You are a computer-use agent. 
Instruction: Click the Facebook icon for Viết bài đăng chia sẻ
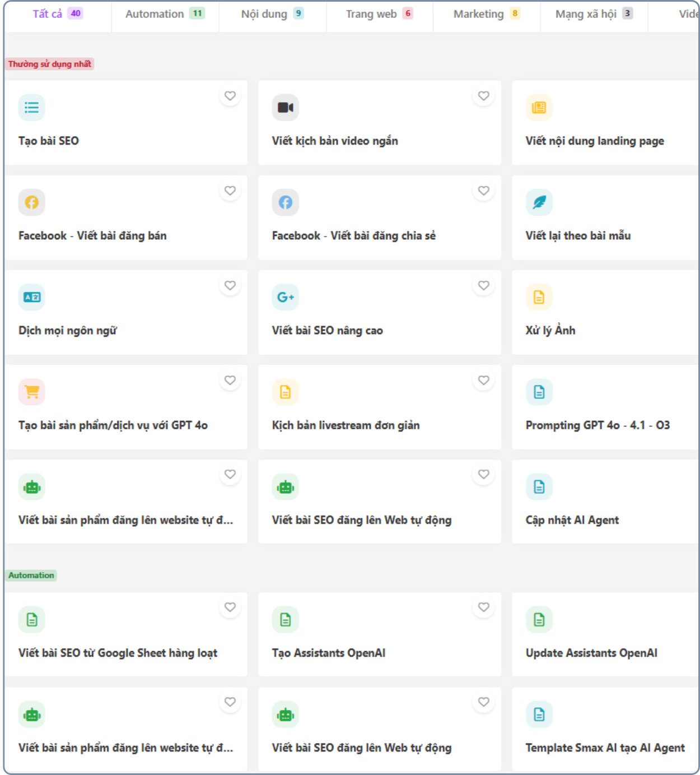click(286, 202)
